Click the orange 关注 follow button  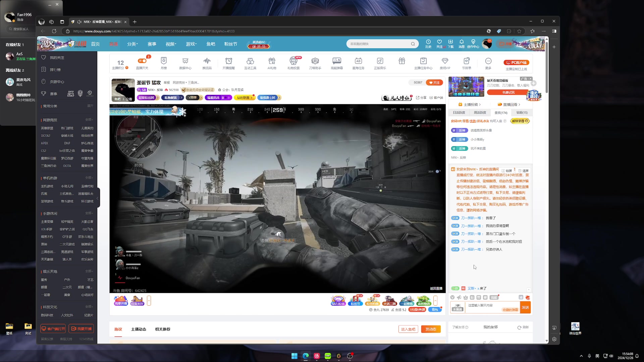tap(434, 82)
